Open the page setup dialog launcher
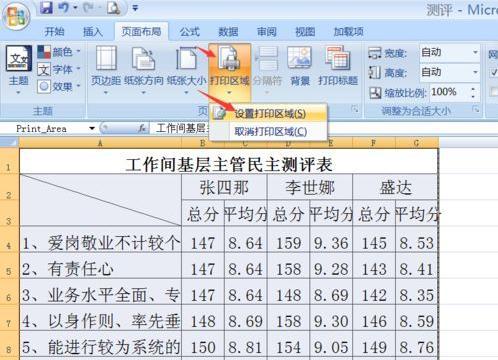Viewport: 498px width, 360px height. pyautogui.click(x=355, y=109)
